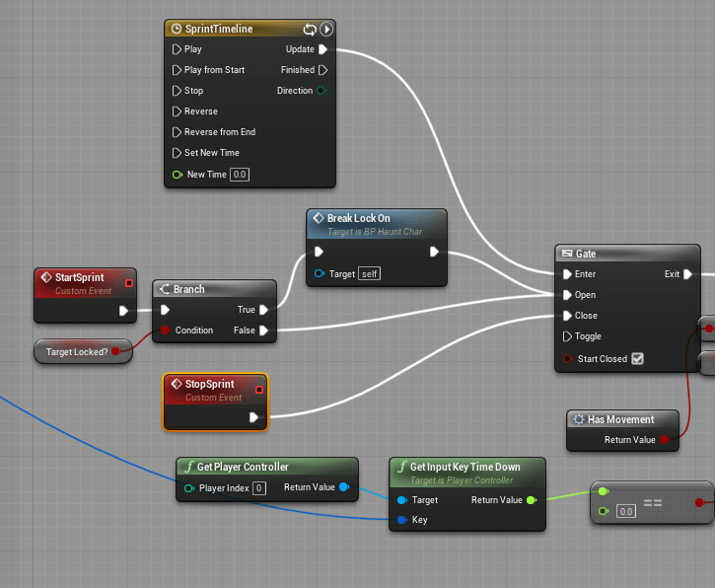The image size is (715, 588).
Task: Click the Update exec pin on SprintTimeline
Action: tap(323, 49)
